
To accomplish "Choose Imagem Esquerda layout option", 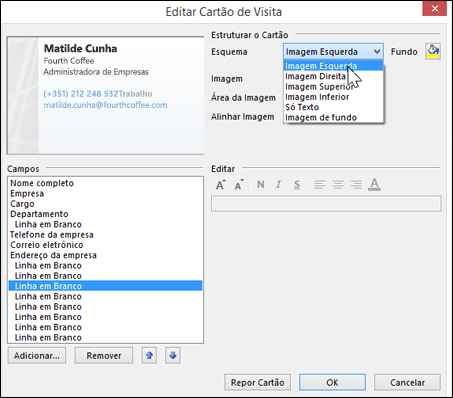I will [x=333, y=66].
